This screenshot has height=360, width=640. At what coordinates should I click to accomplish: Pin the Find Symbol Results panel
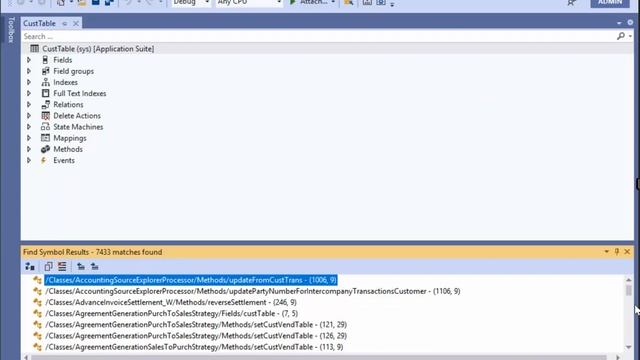617,252
